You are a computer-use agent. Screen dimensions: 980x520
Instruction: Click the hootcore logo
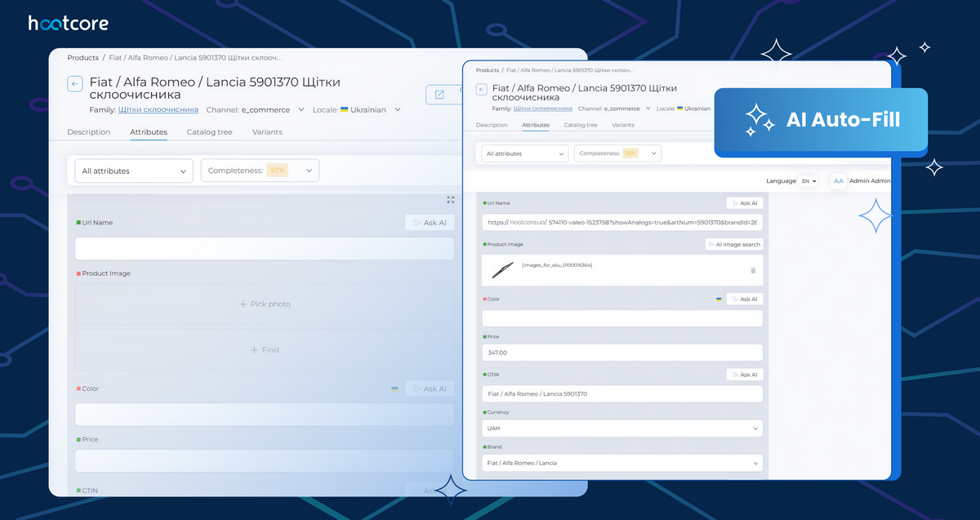(x=68, y=24)
